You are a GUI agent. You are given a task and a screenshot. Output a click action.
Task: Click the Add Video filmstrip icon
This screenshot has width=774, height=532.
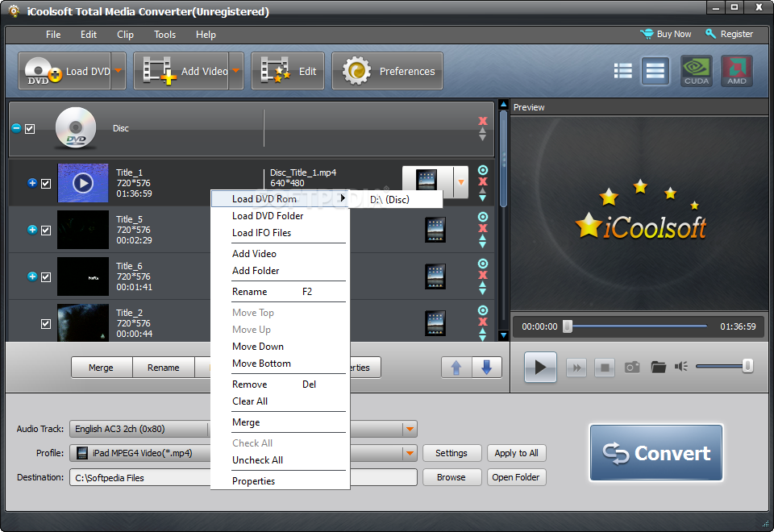(159, 71)
